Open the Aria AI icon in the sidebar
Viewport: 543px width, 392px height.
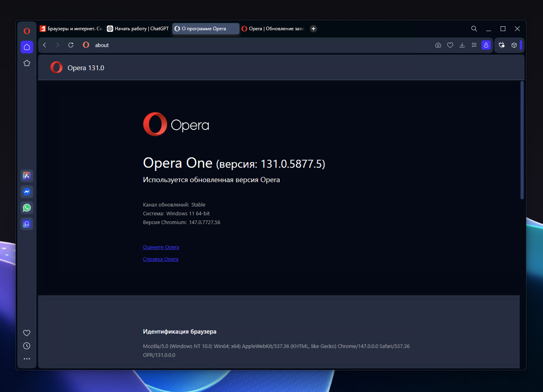27,176
